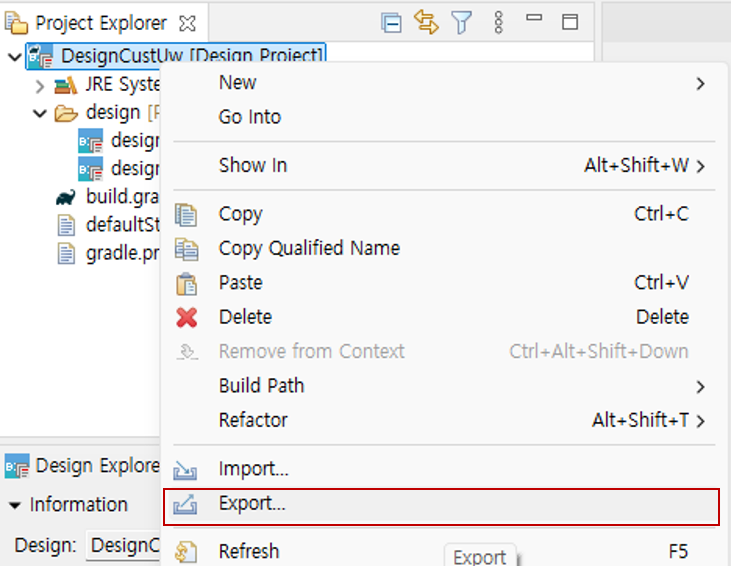Click Collapse All icon in Project Explorer
Screen dimensions: 731x566
[x=392, y=23]
